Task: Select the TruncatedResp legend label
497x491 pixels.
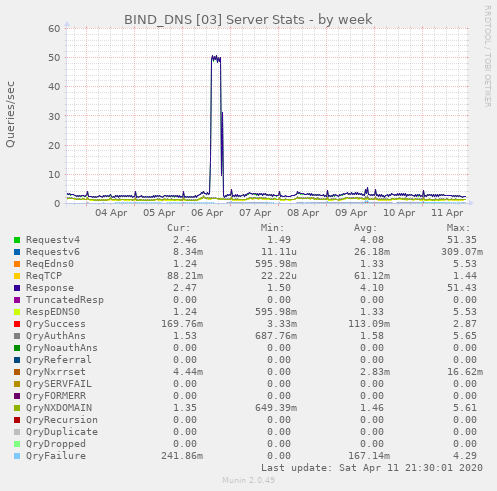Action: pos(65,300)
